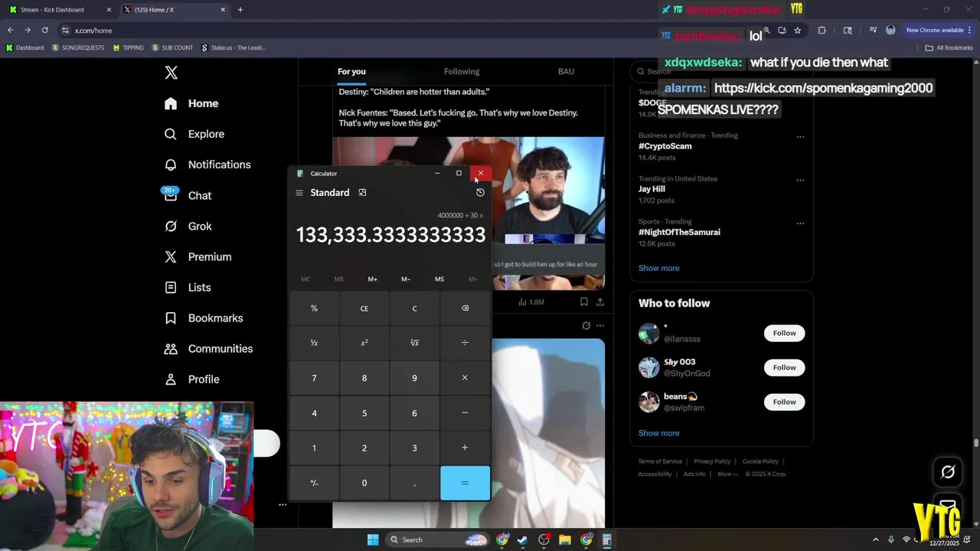Open the Calculator navigation hamburger menu

(x=299, y=193)
